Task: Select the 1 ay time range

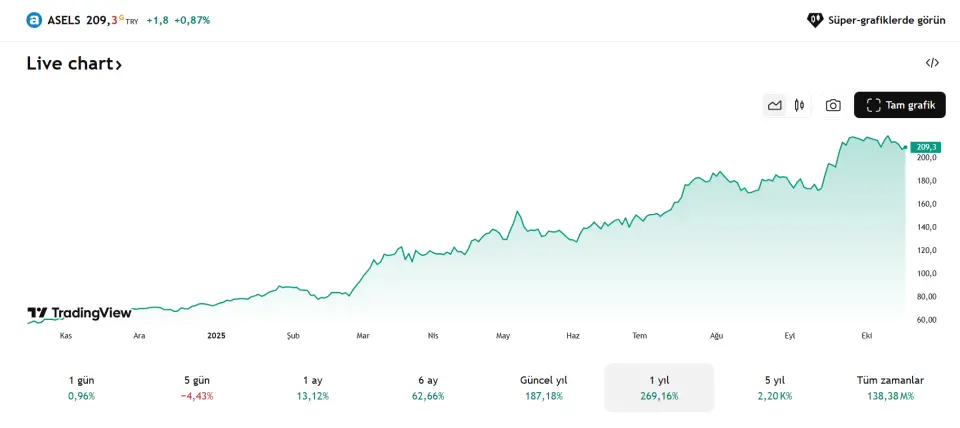Action: (x=312, y=387)
